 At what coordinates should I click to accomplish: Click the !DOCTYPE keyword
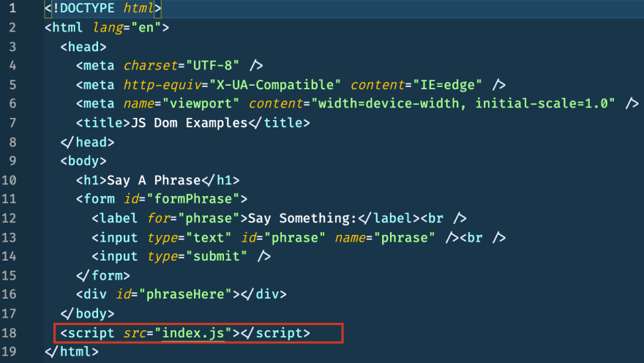click(83, 8)
